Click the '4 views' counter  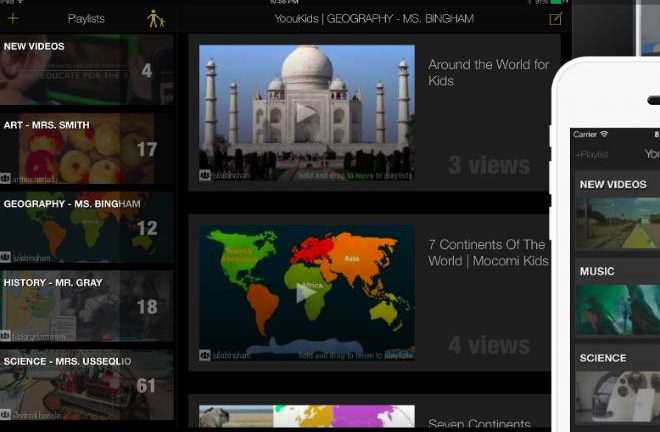(489, 345)
